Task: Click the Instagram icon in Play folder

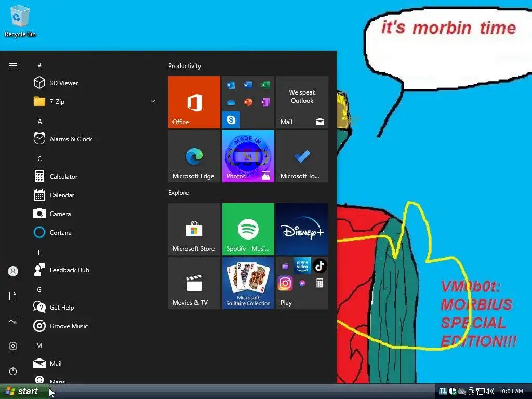Action: coord(285,283)
